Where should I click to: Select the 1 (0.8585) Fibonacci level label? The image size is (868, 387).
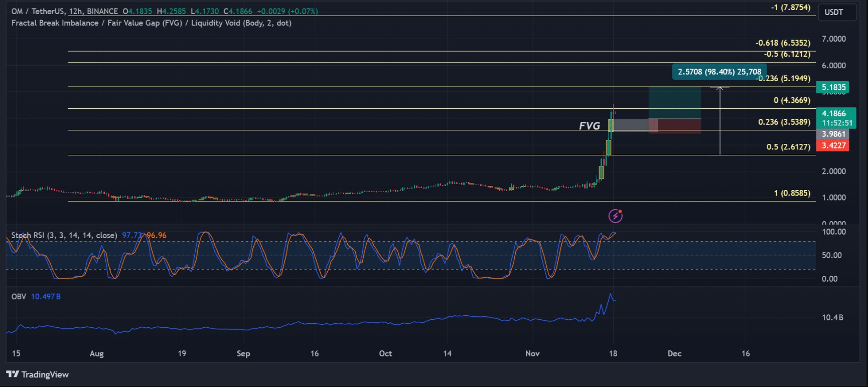click(x=792, y=193)
